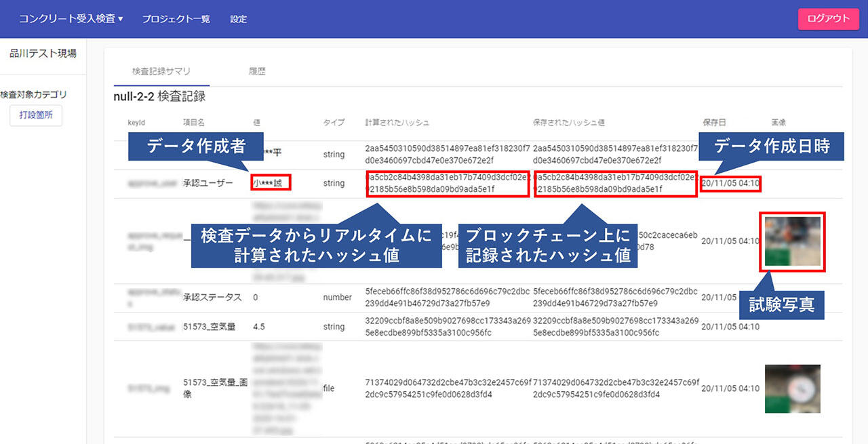Switch to the 履歴 tab
The width and height of the screenshot is (868, 444).
256,71
